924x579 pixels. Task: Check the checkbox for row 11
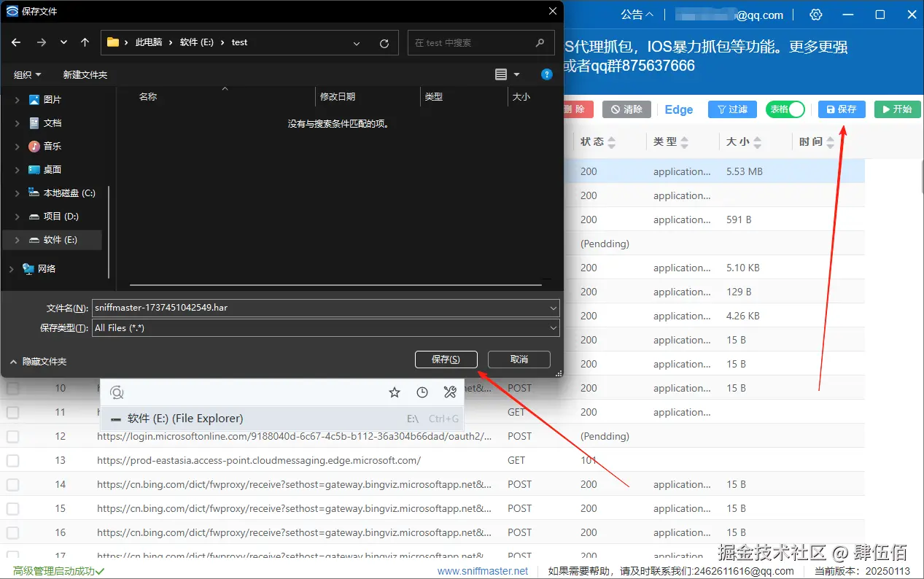[x=13, y=412]
